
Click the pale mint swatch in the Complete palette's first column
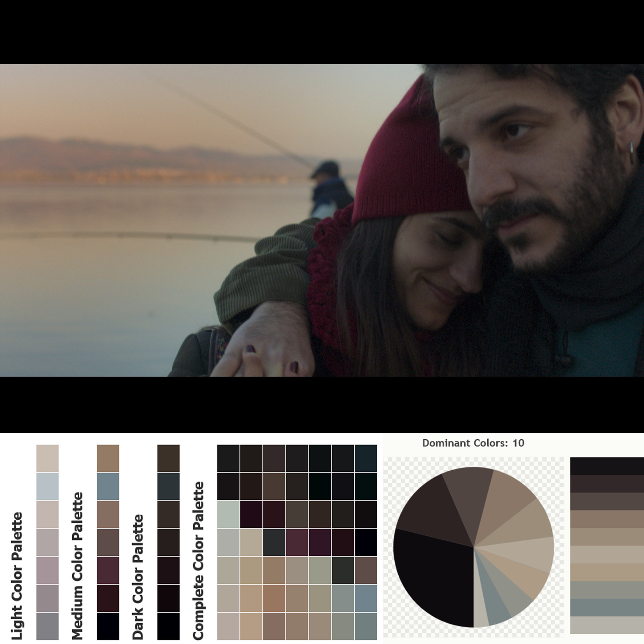(228, 514)
